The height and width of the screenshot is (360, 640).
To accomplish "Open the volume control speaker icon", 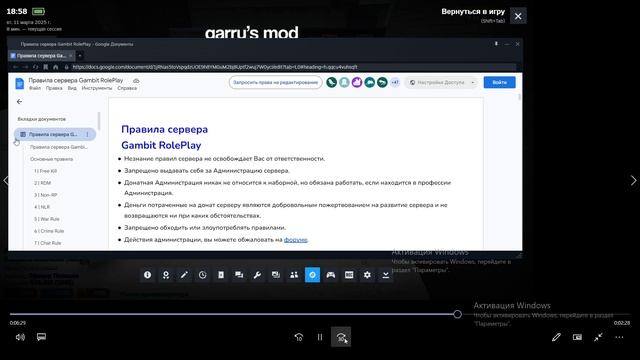I will [x=20, y=337].
